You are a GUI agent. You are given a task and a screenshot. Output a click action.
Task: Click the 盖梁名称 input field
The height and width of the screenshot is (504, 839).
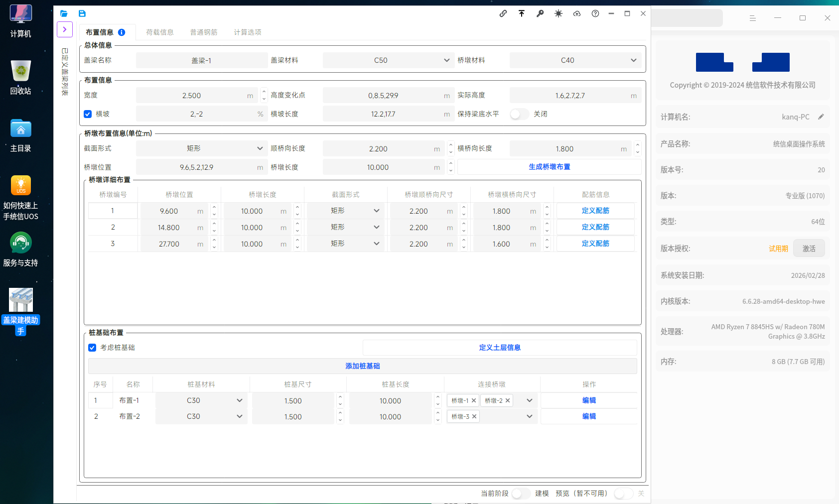coord(201,60)
